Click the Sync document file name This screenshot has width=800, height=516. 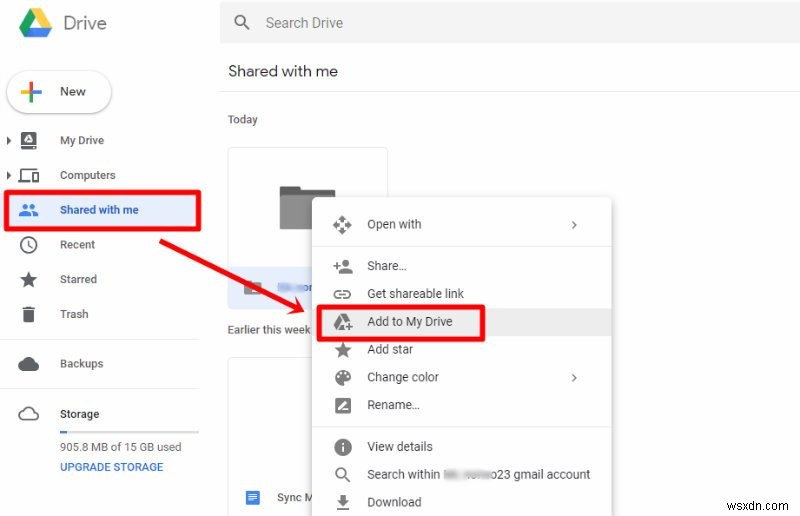coord(295,498)
